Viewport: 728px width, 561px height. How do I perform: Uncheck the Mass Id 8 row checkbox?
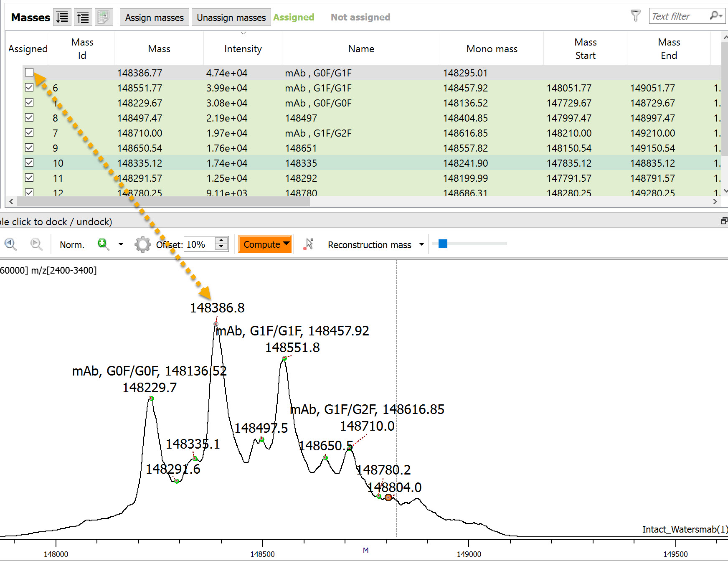[29, 118]
